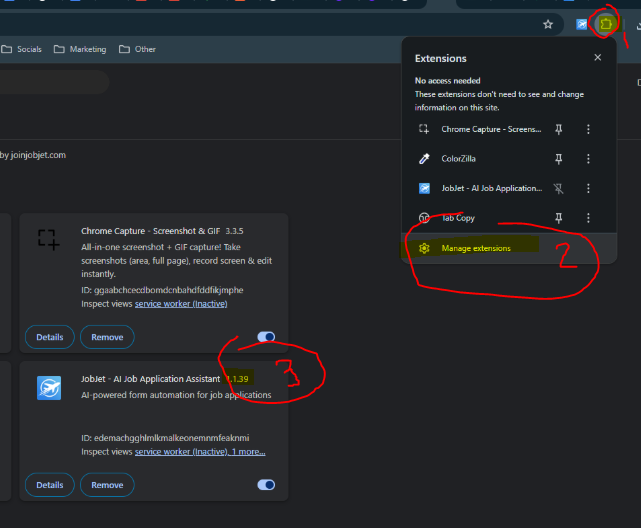Disable the Chrome Capture extension toggle
This screenshot has width=641, height=528.
click(x=266, y=337)
